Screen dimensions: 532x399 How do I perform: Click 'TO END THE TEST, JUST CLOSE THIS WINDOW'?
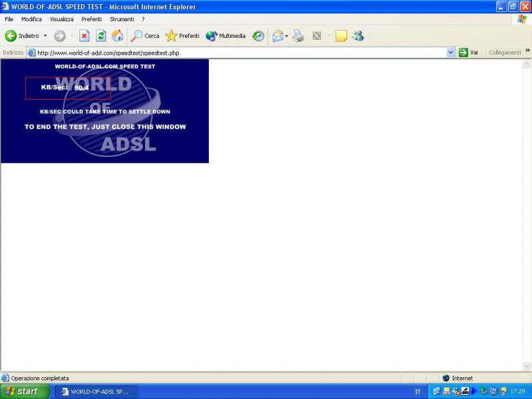tap(105, 127)
